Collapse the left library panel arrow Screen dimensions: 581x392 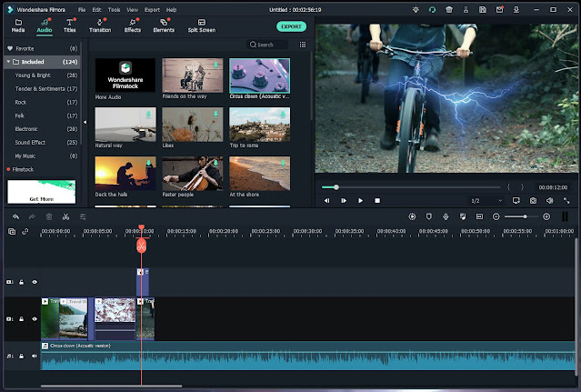pos(85,121)
